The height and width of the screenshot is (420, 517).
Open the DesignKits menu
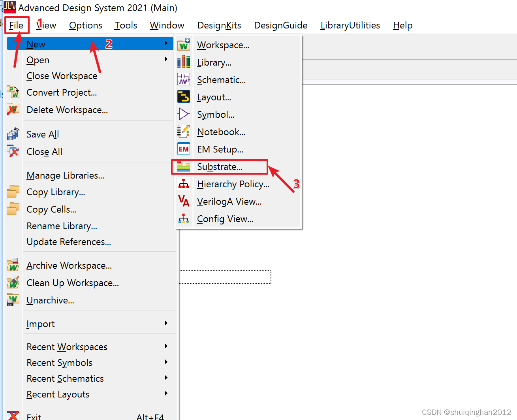click(219, 25)
